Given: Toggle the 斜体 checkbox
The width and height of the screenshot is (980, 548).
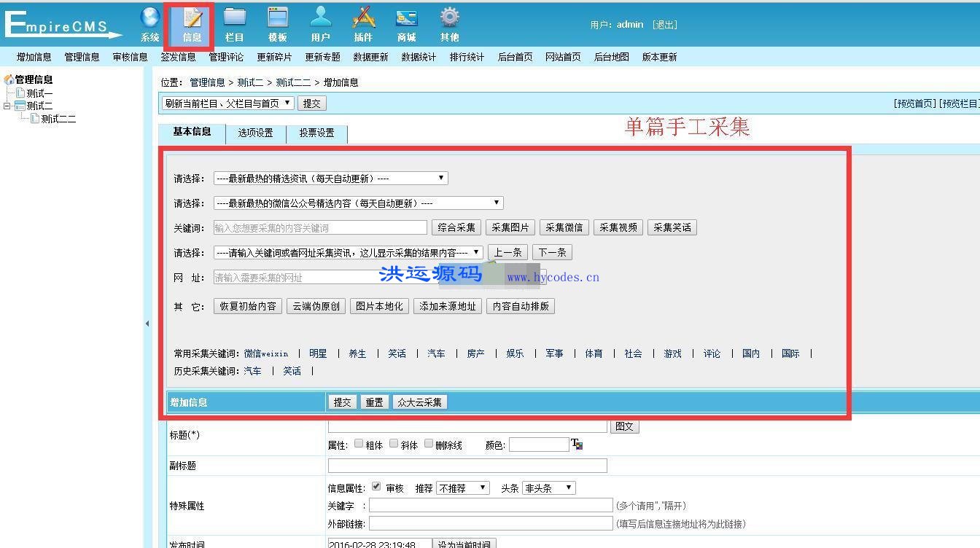Looking at the screenshot, I should tap(394, 444).
